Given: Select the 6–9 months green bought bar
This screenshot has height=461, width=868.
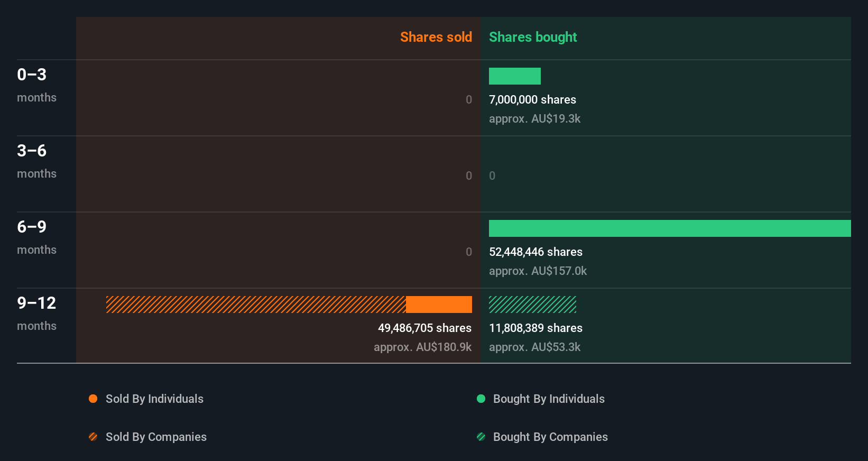Looking at the screenshot, I should coord(670,228).
